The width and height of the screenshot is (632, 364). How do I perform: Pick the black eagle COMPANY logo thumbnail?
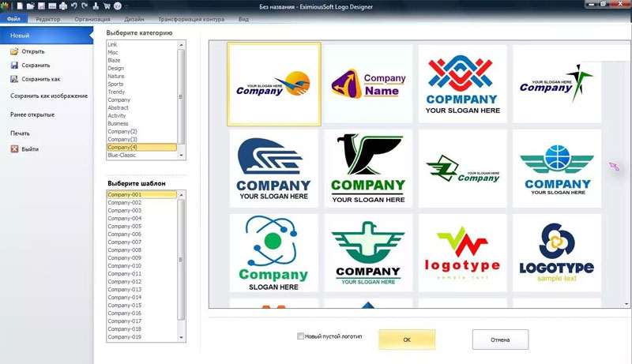pos(368,168)
